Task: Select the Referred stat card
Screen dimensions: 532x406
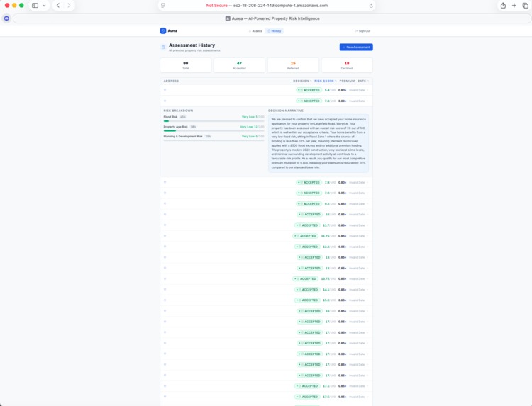Action: pyautogui.click(x=293, y=65)
